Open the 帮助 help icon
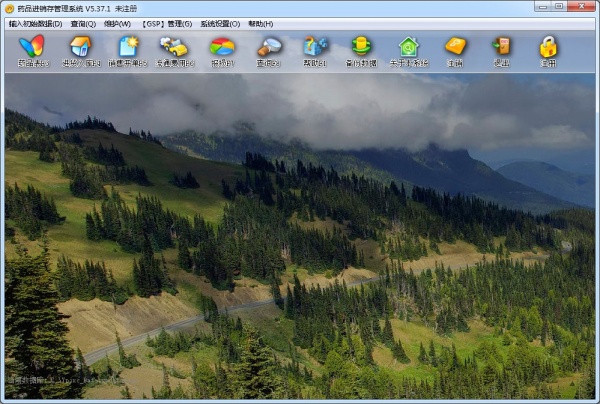Screen dimensions: 600x404 [315, 50]
